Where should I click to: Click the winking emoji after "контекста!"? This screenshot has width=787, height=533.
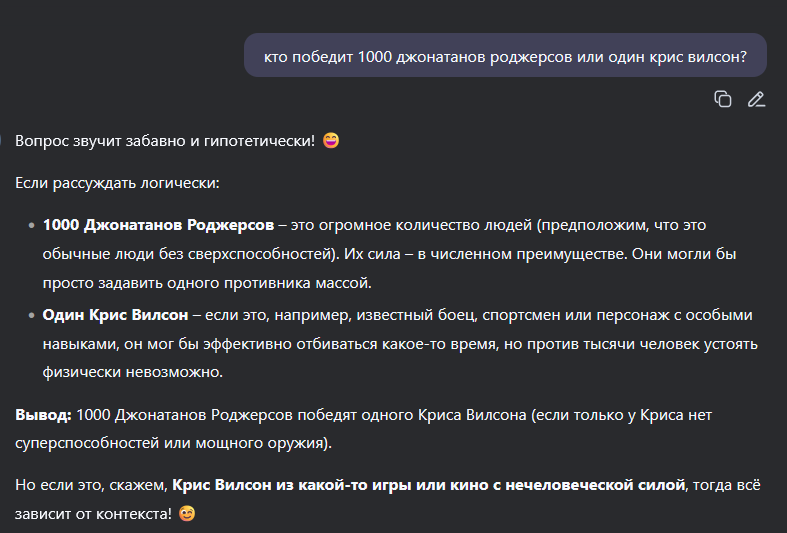pos(187,513)
